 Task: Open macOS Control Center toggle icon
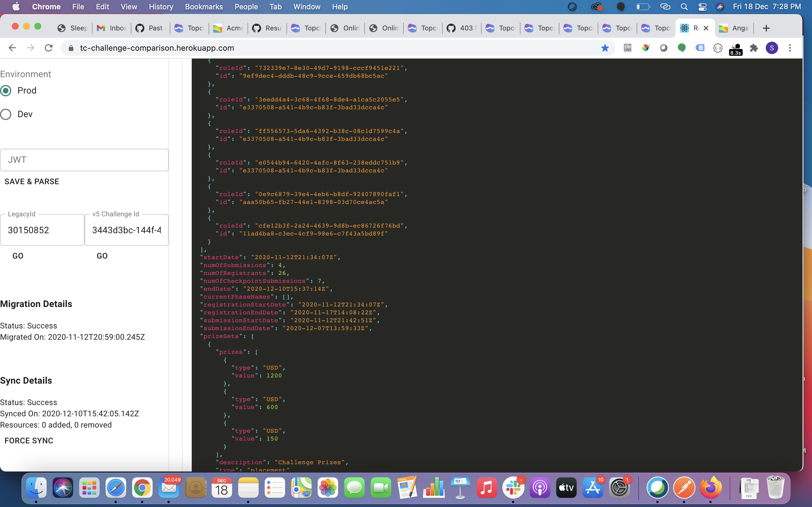[702, 7]
